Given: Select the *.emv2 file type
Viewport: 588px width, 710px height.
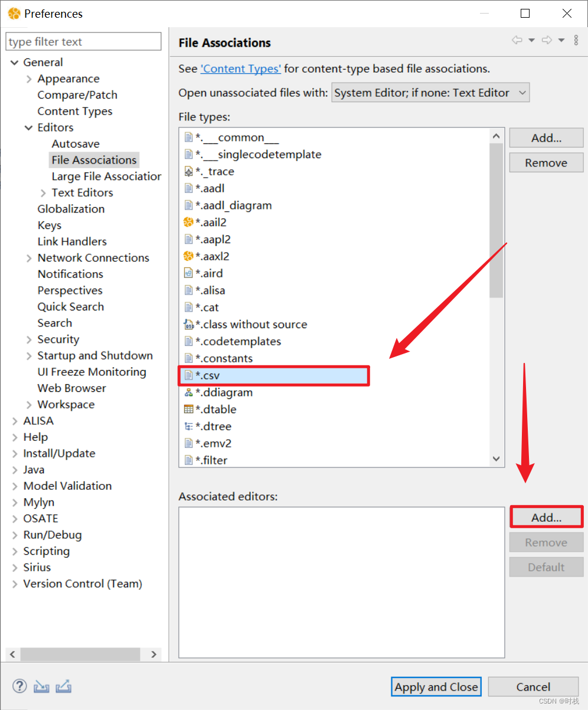Looking at the screenshot, I should (x=213, y=443).
